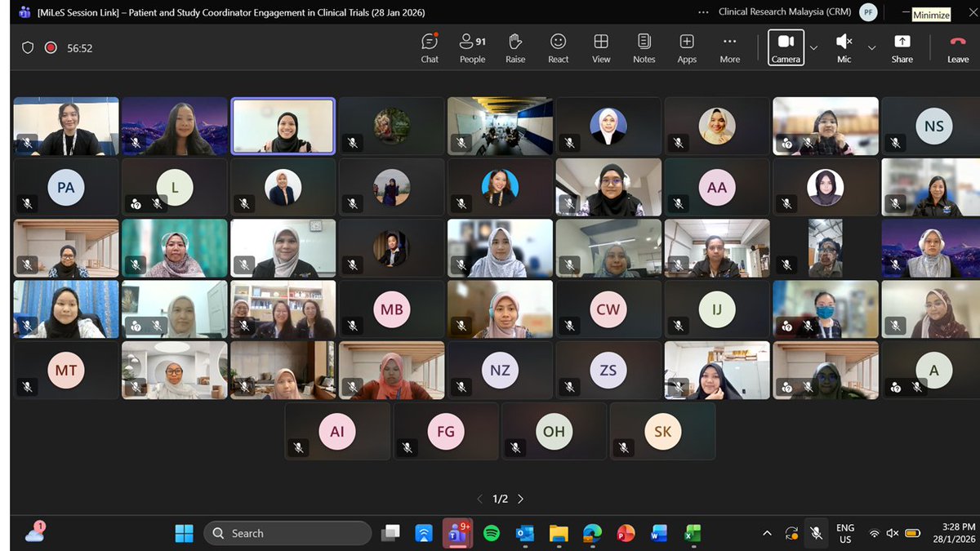Open the React emoji options

pyautogui.click(x=558, y=47)
